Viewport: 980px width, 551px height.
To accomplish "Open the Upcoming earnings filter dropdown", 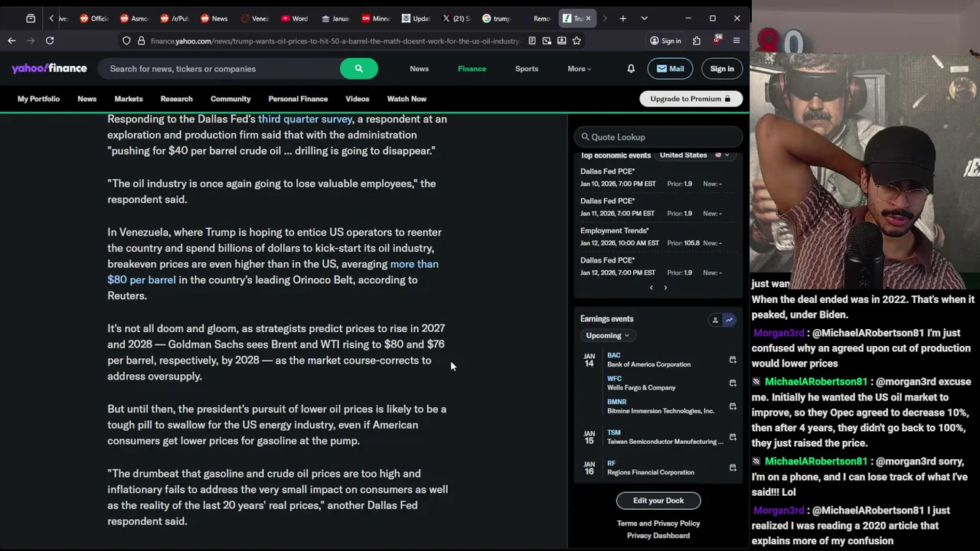I will tap(607, 335).
